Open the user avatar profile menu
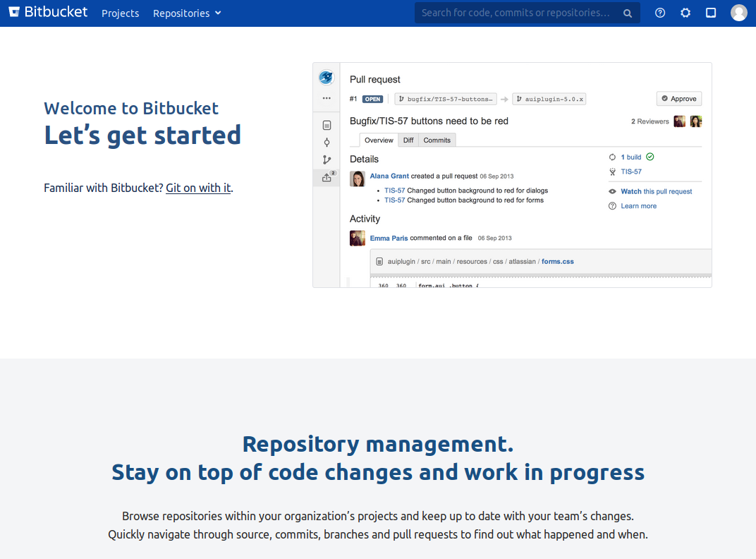 pos(738,13)
